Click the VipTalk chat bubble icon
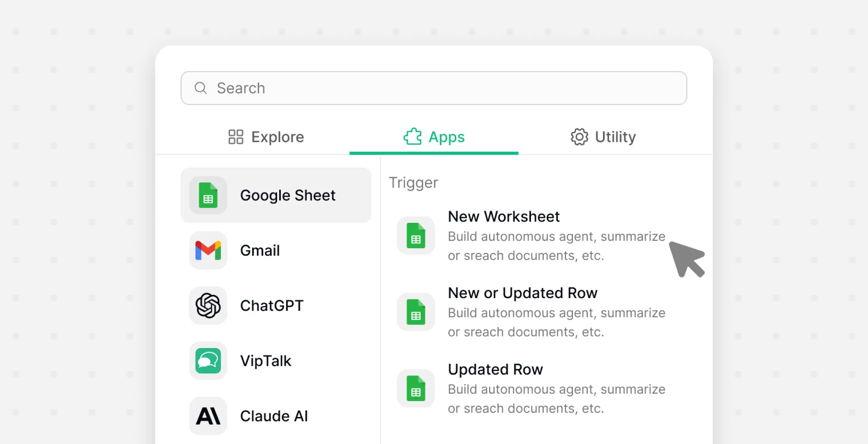 tap(208, 360)
